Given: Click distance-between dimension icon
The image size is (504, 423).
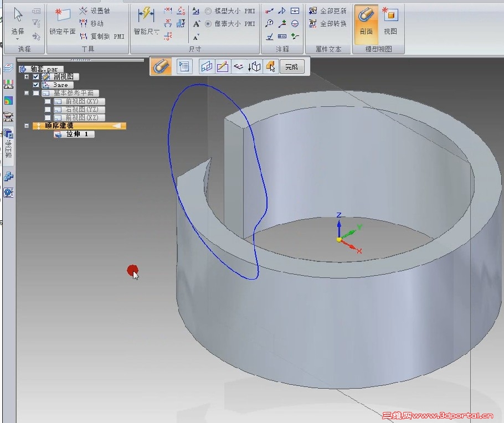Looking at the screenshot, I should [168, 11].
